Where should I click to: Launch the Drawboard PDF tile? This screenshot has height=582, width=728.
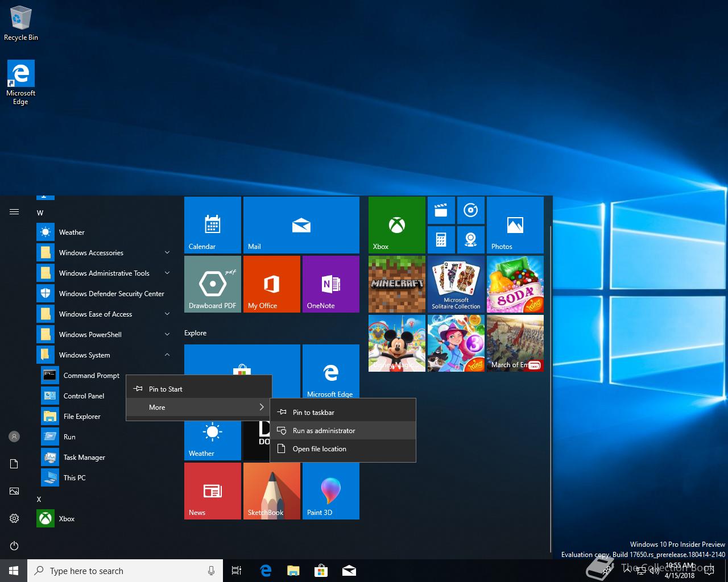coord(213,284)
